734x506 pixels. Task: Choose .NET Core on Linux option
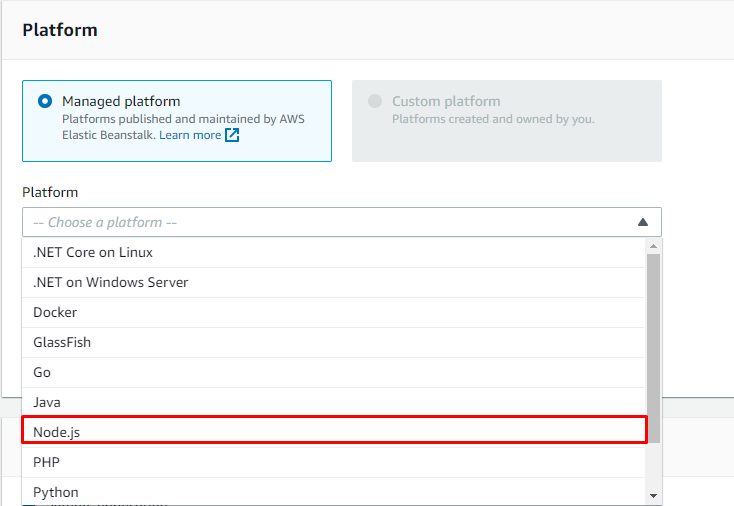tap(333, 253)
